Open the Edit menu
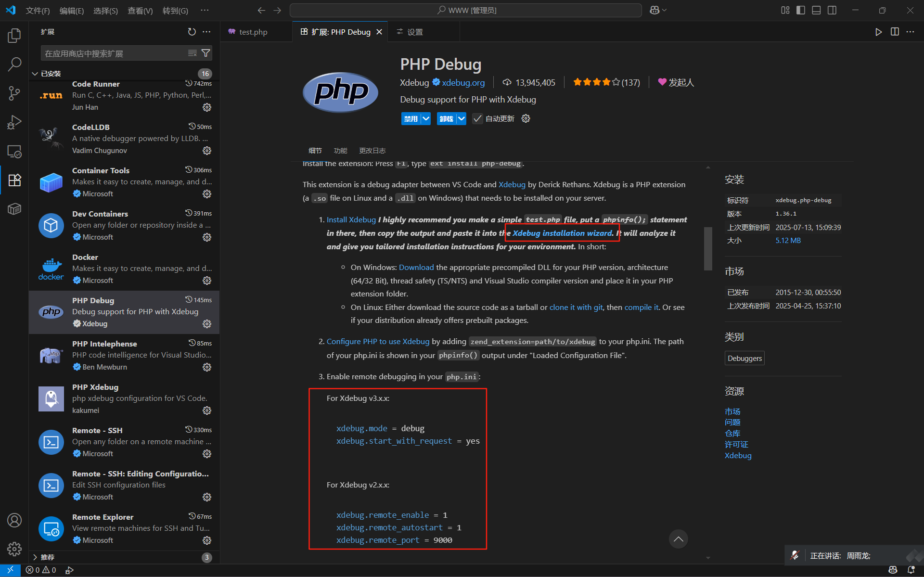 pos(72,10)
